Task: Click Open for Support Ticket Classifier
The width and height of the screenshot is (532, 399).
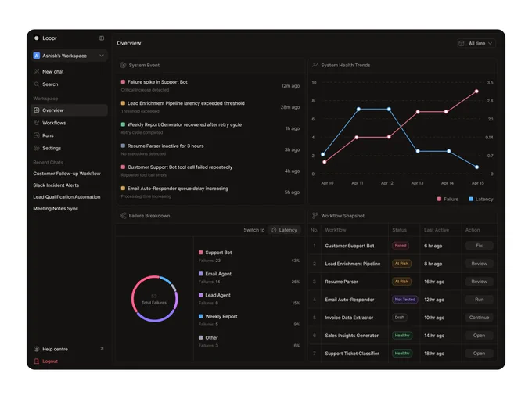Action: coord(479,354)
